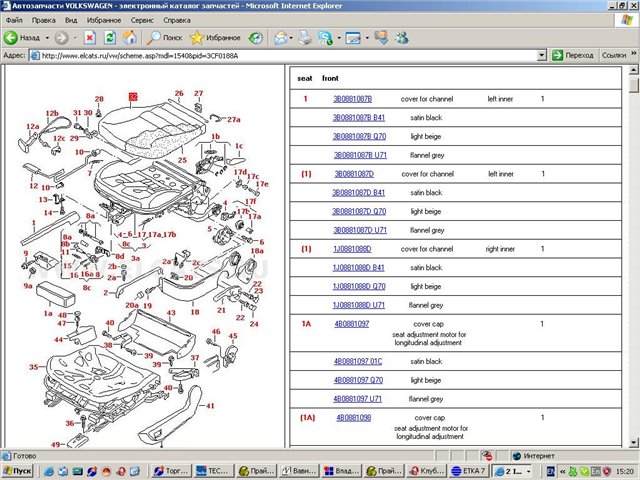Click the EN language indicator in tray
This screenshot has width=640, height=480.
tap(551, 471)
